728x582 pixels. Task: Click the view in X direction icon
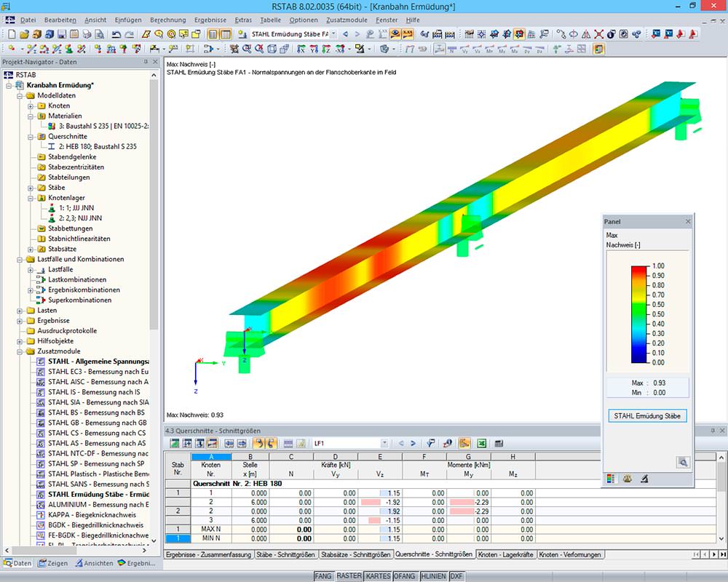coord(301,49)
